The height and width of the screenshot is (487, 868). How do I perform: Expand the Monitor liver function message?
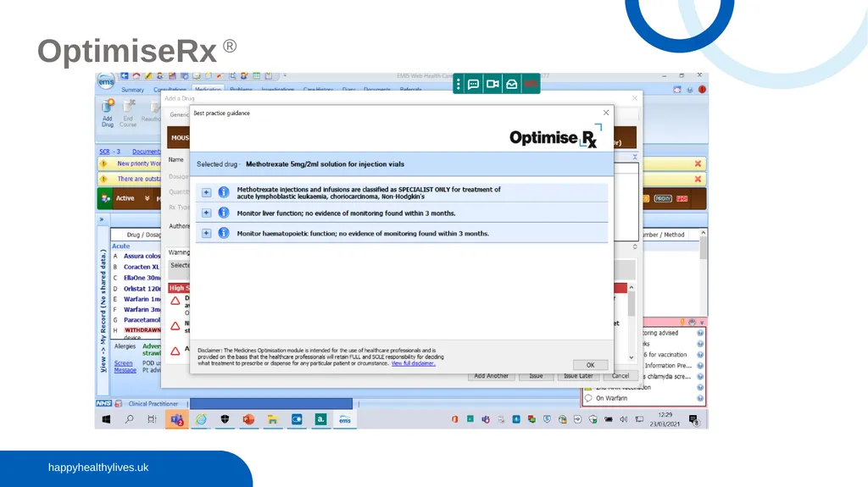(x=206, y=213)
